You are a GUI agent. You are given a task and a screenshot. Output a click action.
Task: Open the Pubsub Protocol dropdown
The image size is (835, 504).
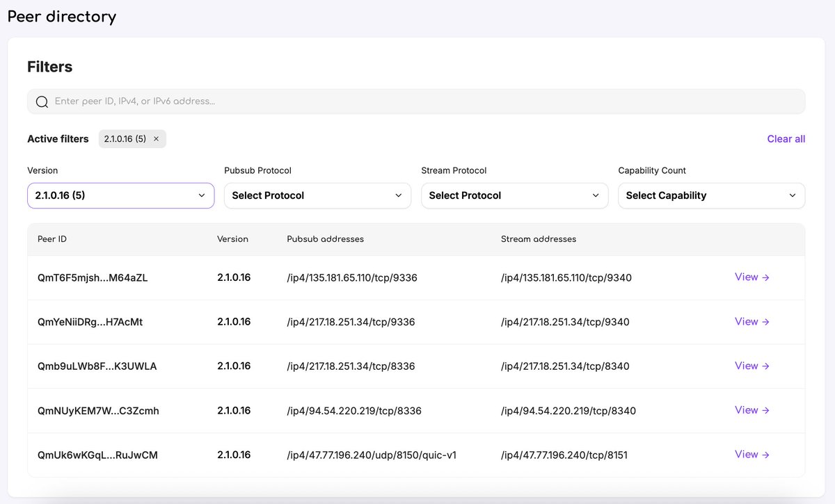click(317, 195)
